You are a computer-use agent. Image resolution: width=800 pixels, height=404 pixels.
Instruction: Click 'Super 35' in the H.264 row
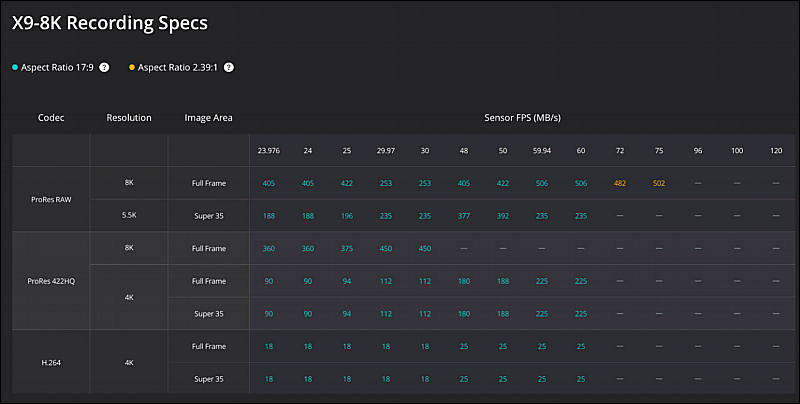[x=209, y=379]
